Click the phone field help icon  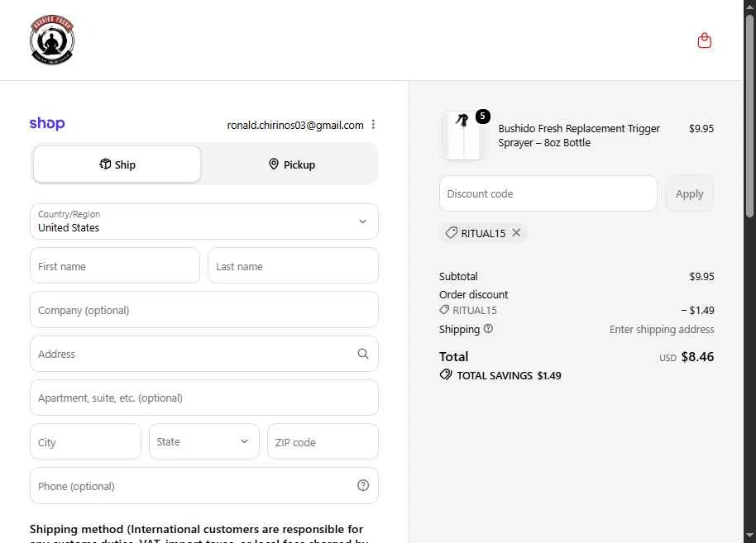tap(363, 485)
